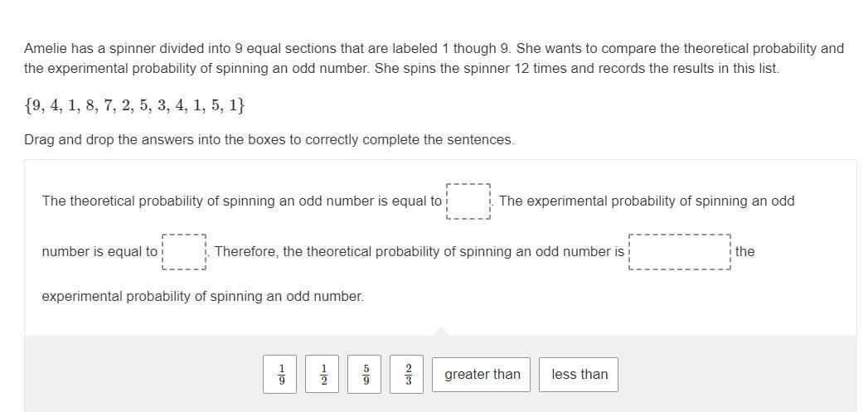The width and height of the screenshot is (868, 412).
Task: Click the word "the" after the comparison box
Action: click(744, 252)
